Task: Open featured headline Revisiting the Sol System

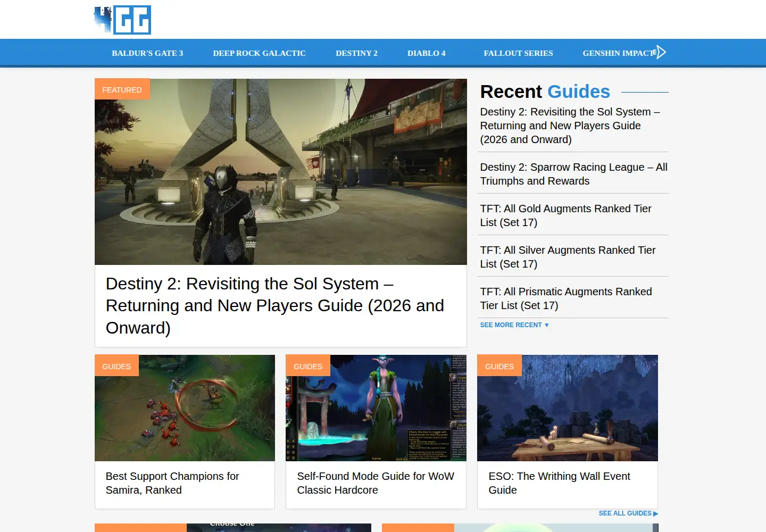Action: coord(276,305)
